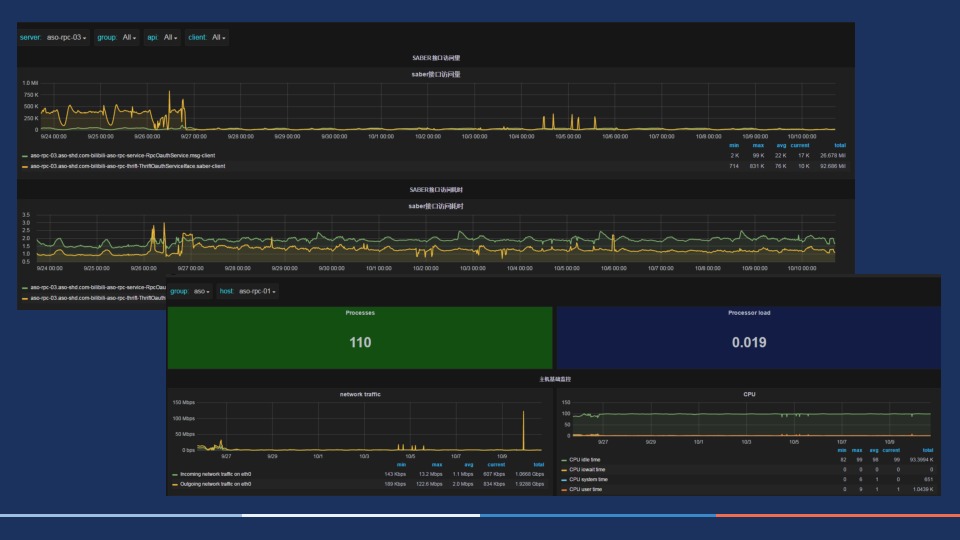Open the api All variable dropdown
Screen dimensions: 960x540
point(170,37)
